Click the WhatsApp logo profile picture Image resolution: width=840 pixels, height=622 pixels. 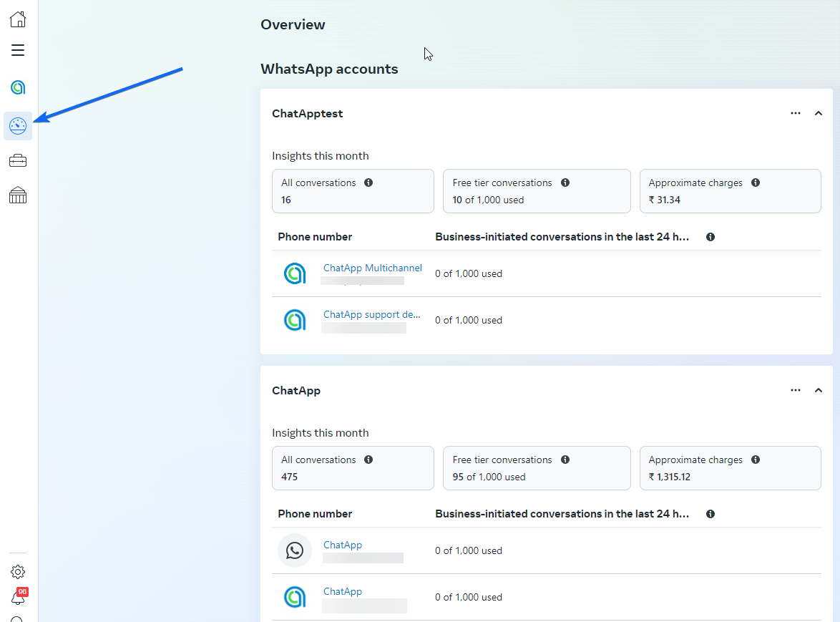[295, 550]
